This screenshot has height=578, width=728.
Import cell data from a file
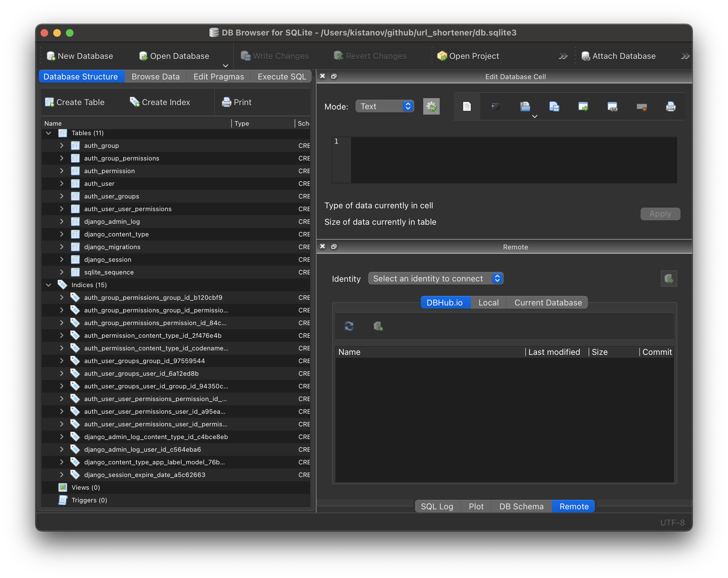pyautogui.click(x=525, y=106)
